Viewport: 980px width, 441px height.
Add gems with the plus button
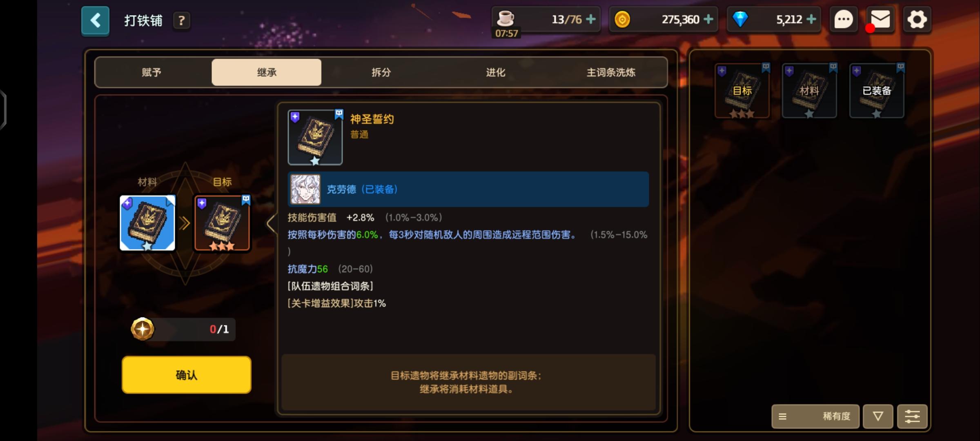811,19
